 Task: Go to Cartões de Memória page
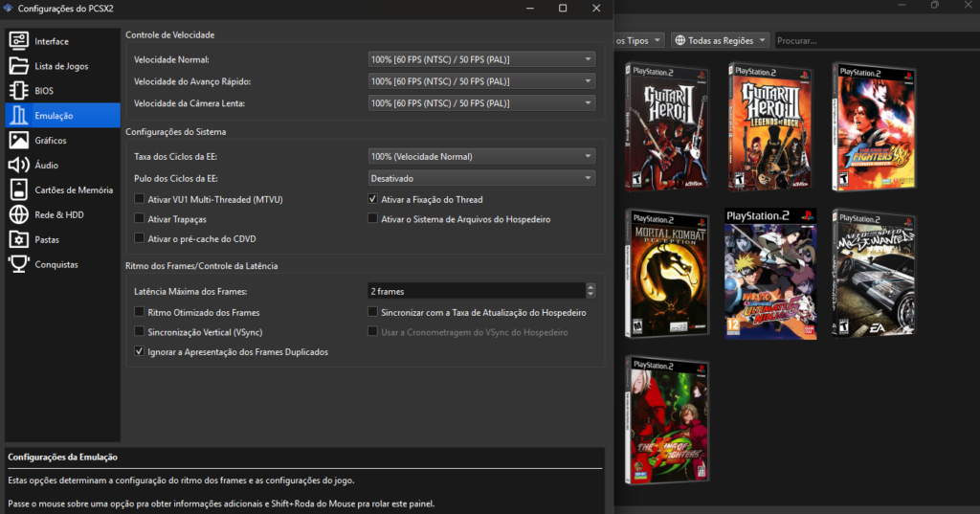tap(62, 190)
